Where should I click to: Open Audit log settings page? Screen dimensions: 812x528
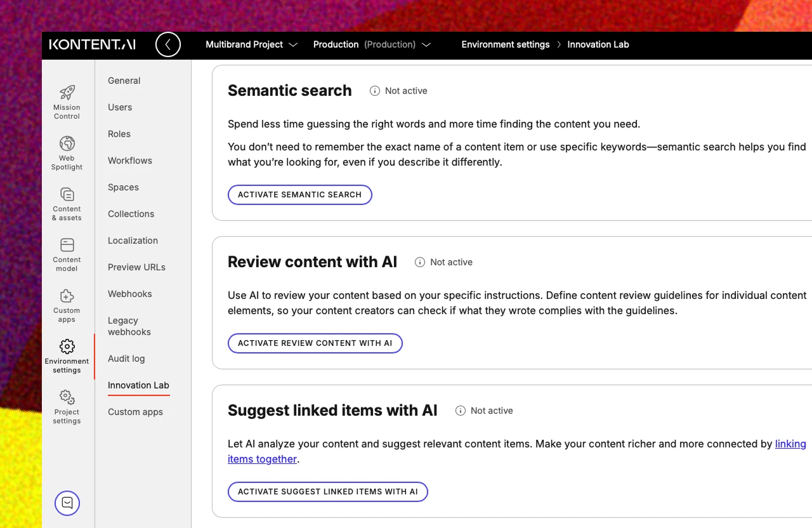pos(126,359)
